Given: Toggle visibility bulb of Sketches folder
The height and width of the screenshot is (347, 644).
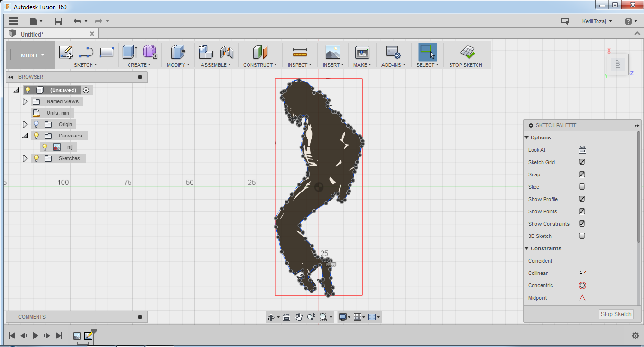Looking at the screenshot, I should [x=36, y=158].
